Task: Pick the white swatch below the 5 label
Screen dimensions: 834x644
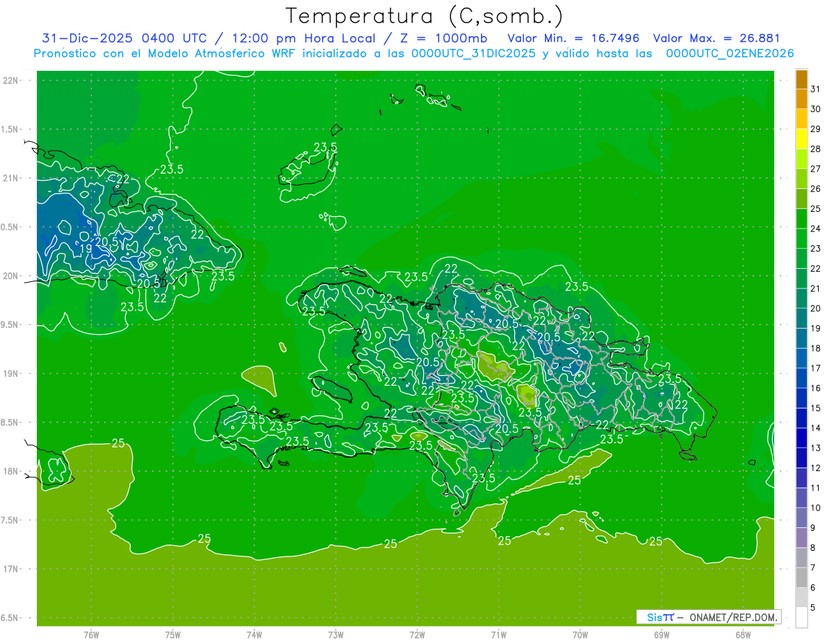Action: click(x=801, y=618)
